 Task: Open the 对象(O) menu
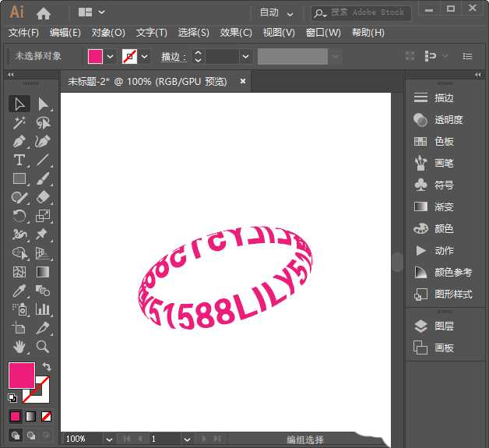[108, 33]
